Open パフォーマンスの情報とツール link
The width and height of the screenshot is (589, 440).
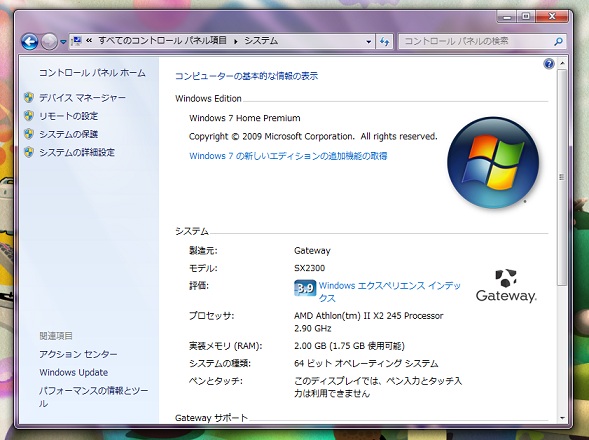click(94, 397)
